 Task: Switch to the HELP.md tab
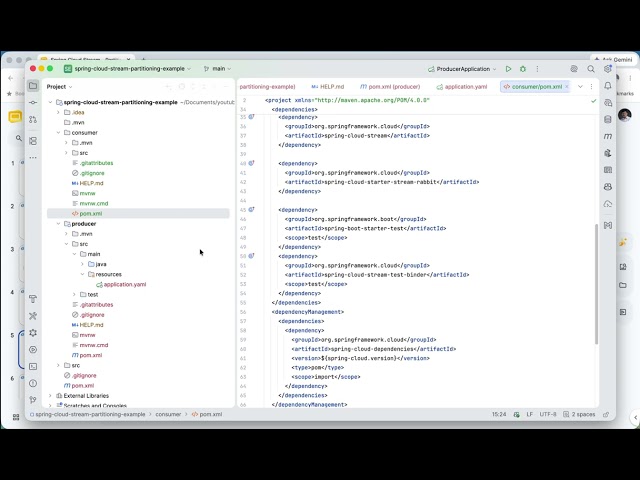tap(328, 87)
